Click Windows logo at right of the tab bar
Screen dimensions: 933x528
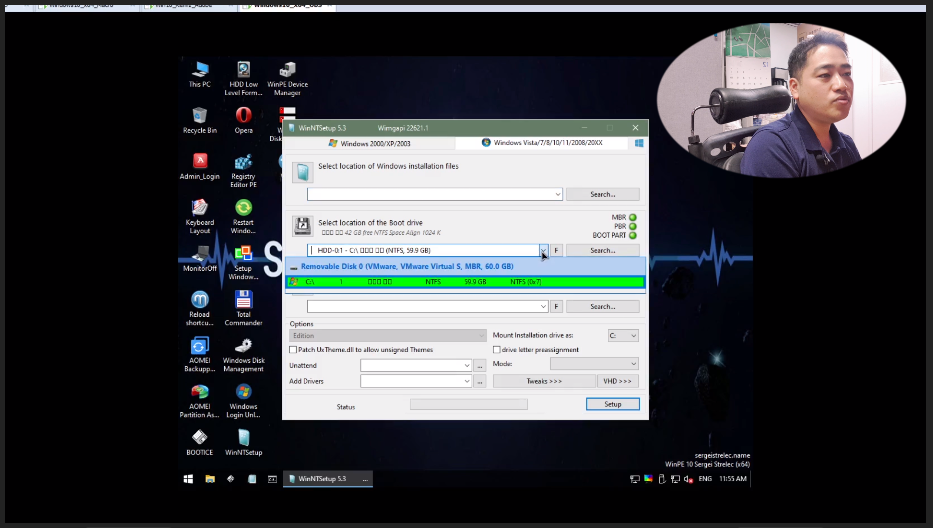639,143
